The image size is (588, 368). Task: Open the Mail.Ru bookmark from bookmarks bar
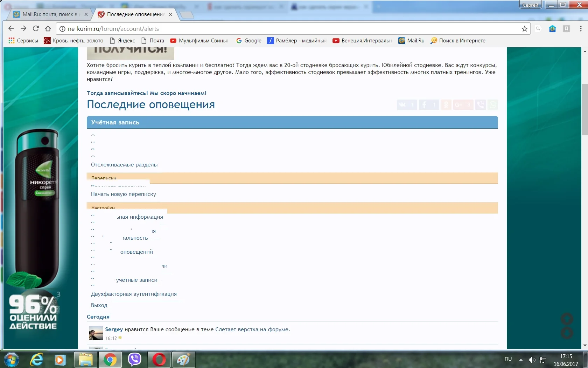(411, 41)
